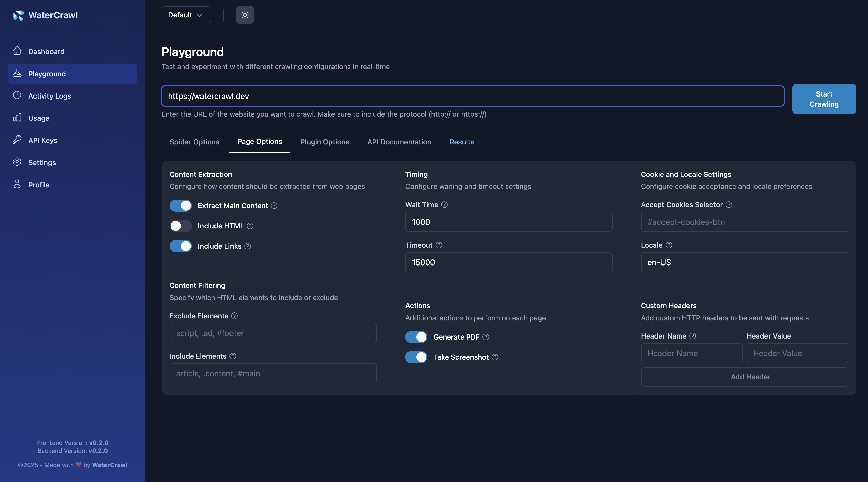This screenshot has height=482, width=868.
Task: Show the Wait Time help tooltip
Action: (444, 205)
